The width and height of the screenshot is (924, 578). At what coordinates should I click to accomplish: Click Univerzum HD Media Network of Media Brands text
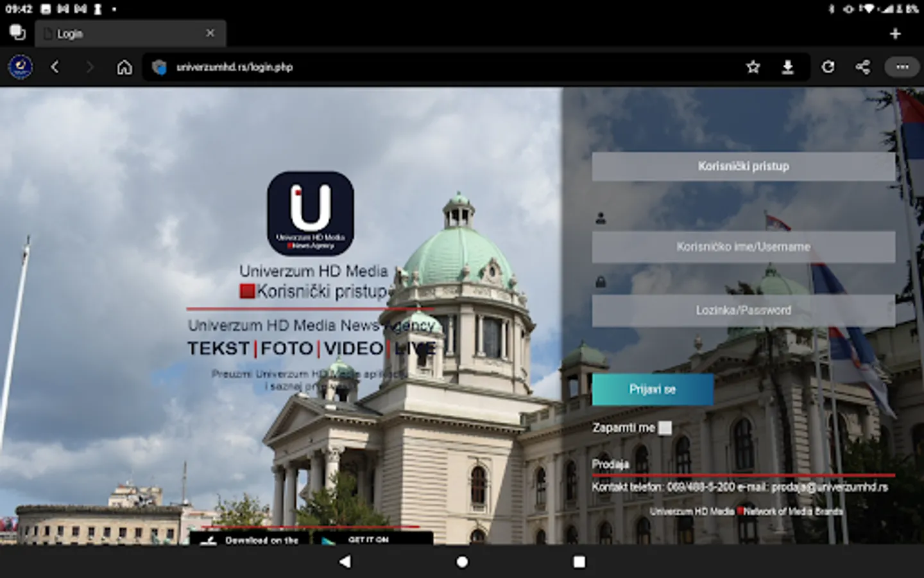746,511
